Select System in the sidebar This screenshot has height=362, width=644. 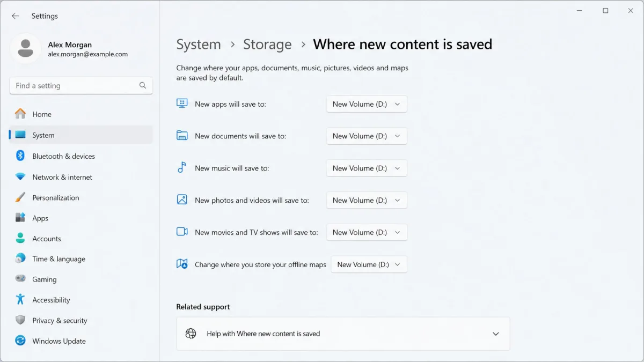pos(81,135)
